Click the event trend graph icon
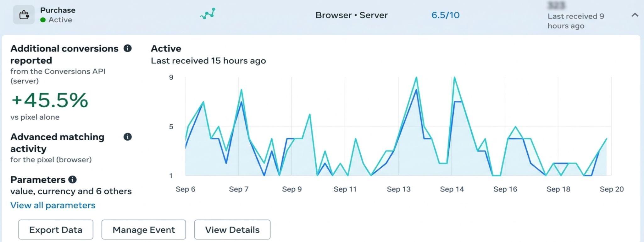The image size is (644, 242). tap(208, 13)
